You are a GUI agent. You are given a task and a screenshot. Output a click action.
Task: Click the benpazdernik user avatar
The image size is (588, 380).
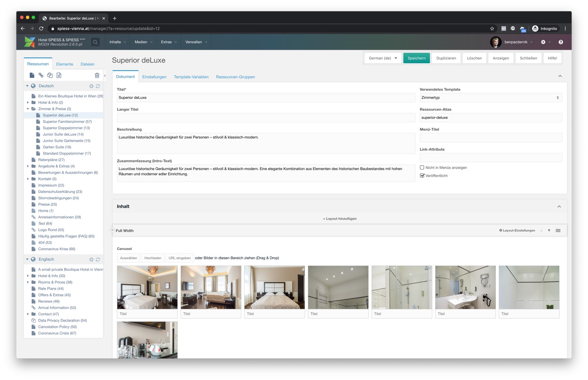pos(495,42)
